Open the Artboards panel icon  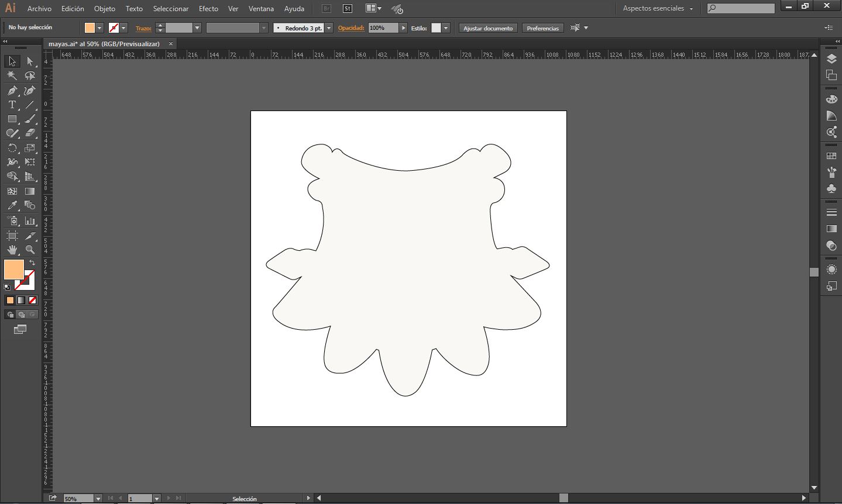point(831,75)
